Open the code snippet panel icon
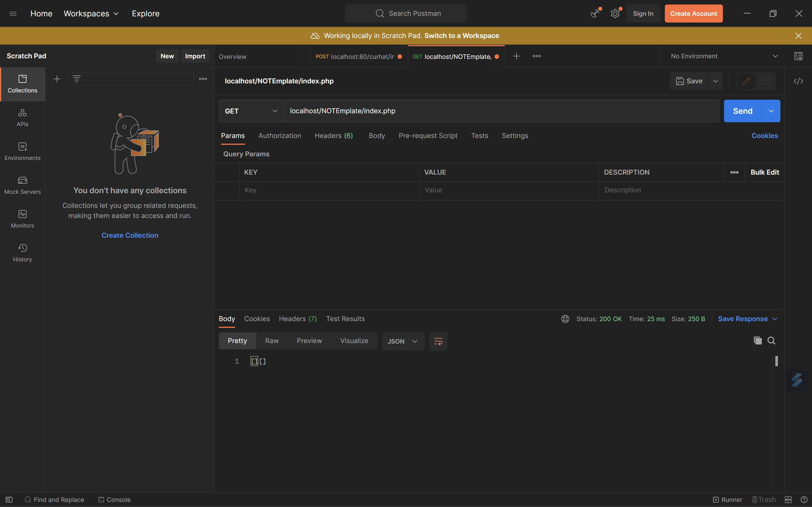The height and width of the screenshot is (507, 812). click(x=798, y=81)
